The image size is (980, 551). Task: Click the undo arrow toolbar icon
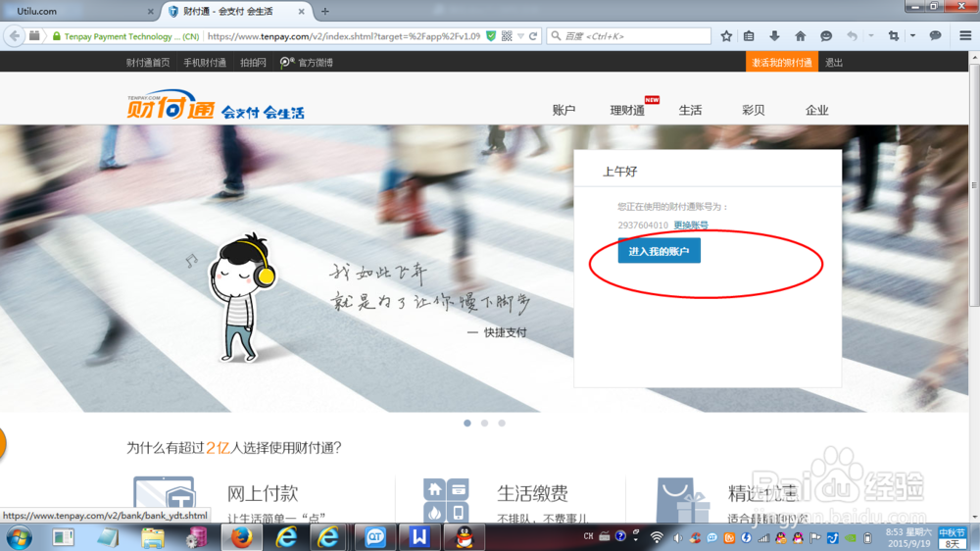click(852, 36)
